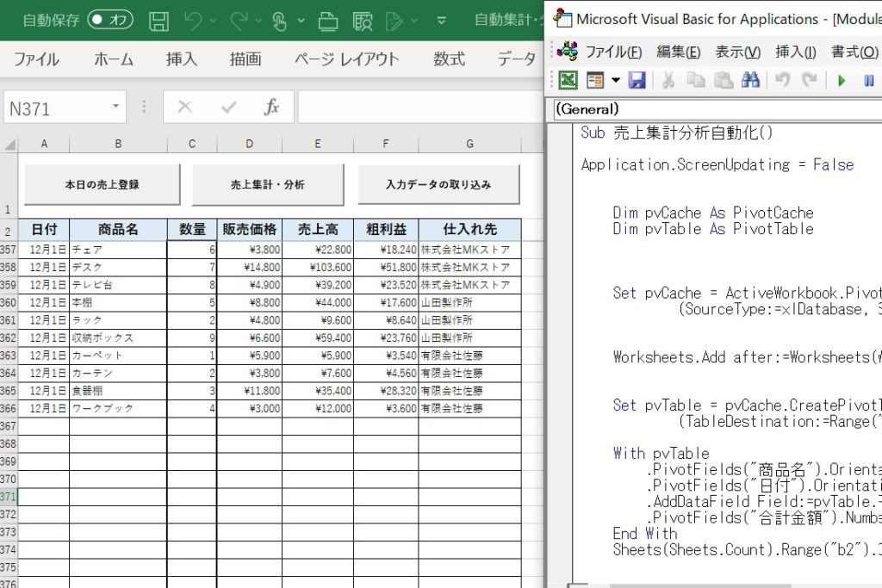Click the Print Preview icon in quick access
Screen dimensions: 882x588
363,22
